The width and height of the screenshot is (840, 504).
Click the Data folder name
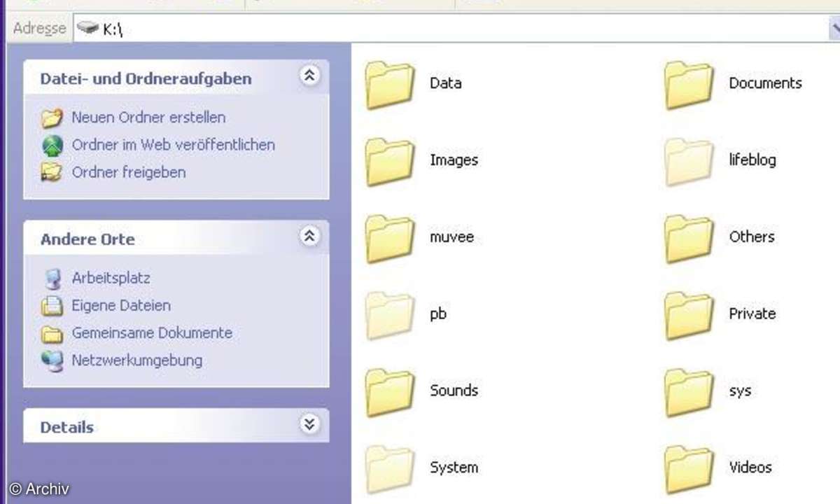click(446, 83)
